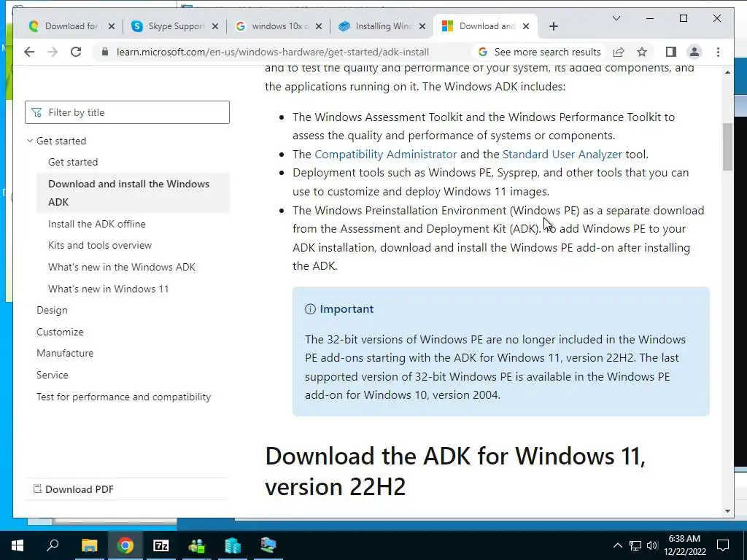Open the volume speaker icon
This screenshot has height=560, width=747.
coord(652,545)
